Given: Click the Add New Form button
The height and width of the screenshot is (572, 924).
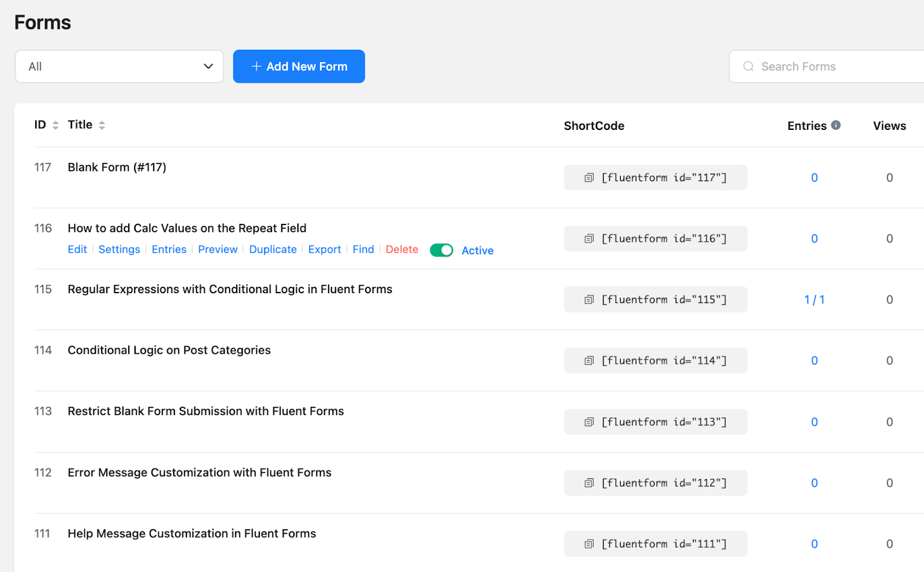Looking at the screenshot, I should [x=299, y=66].
